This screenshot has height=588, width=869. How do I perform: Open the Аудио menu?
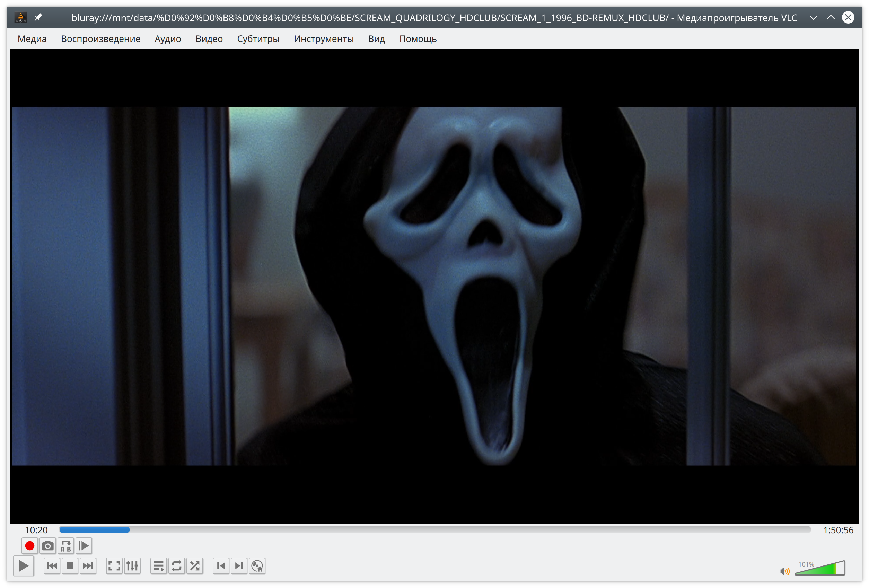click(x=168, y=39)
